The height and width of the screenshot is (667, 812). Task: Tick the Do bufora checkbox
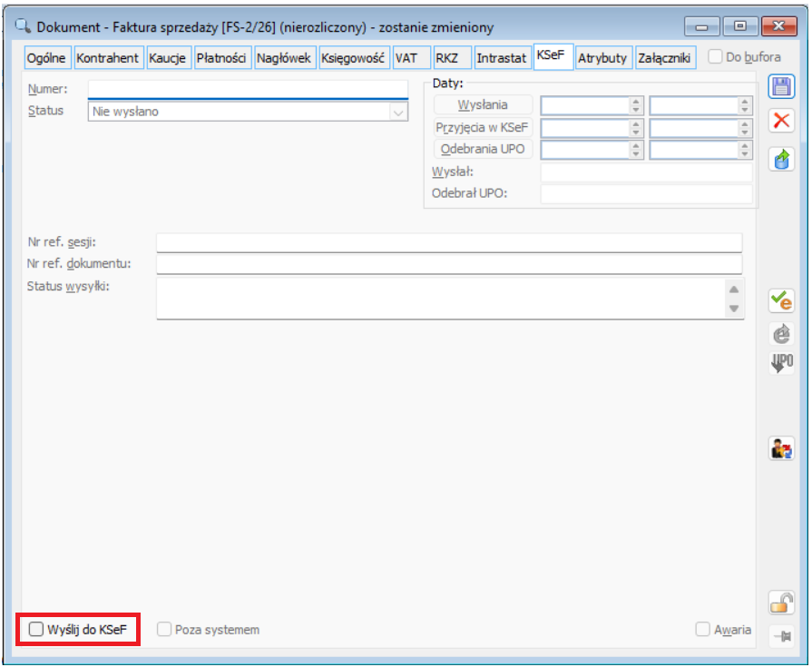[x=715, y=57]
